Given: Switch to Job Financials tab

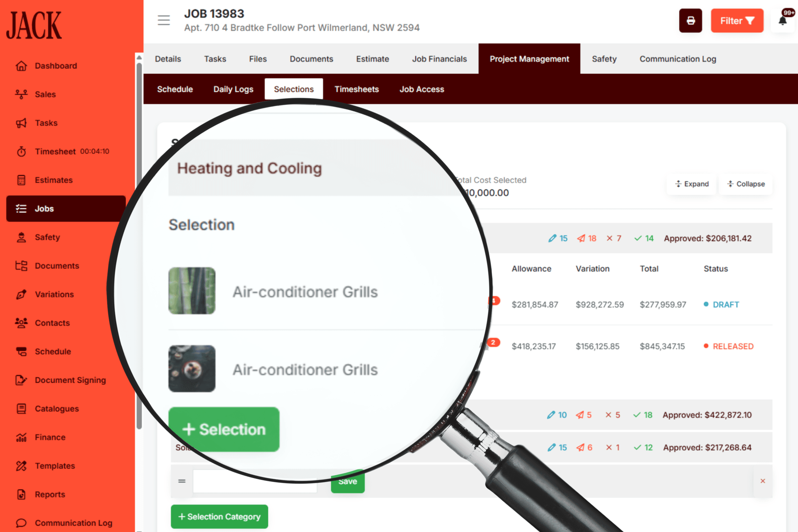Looking at the screenshot, I should [439, 59].
